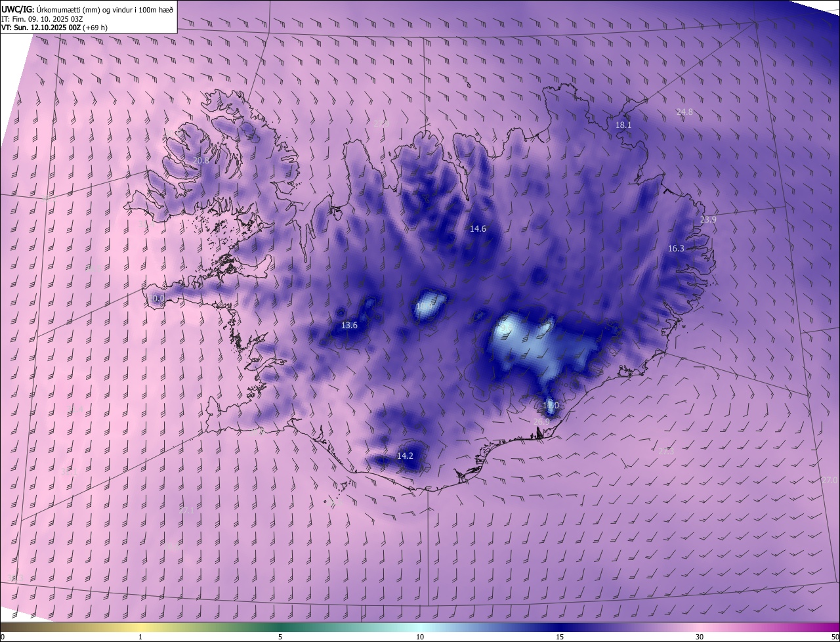
Task: Click the '50' tick label on the colour scale
Action: 835,637
